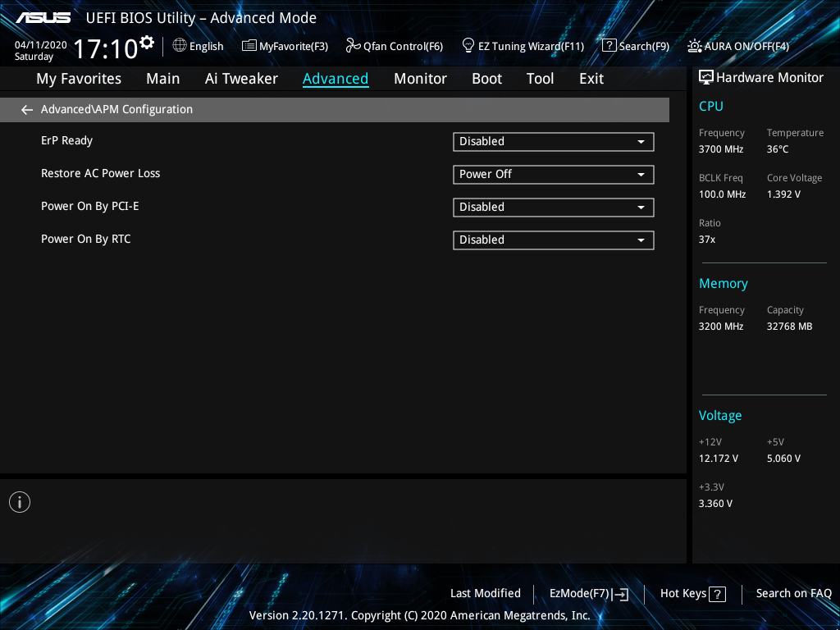Screen dimensions: 840x630
Task: Click the settings gear next to the clock
Action: coord(146,43)
